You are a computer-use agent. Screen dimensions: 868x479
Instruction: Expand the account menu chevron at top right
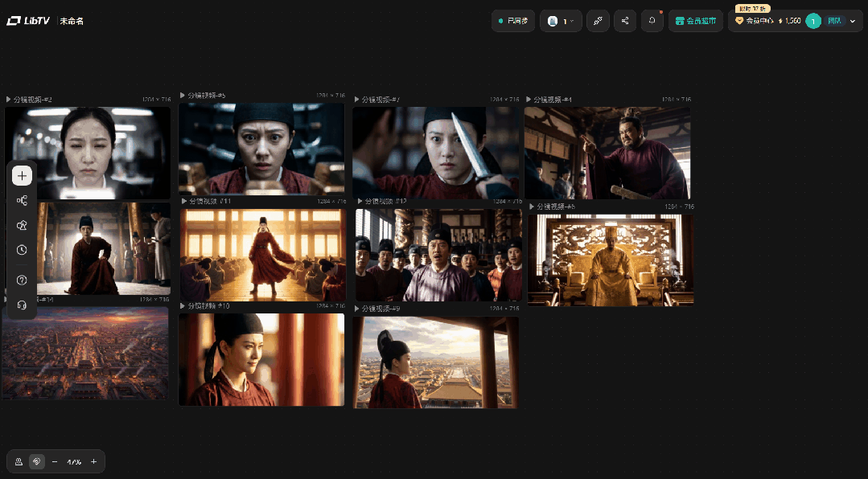[853, 21]
